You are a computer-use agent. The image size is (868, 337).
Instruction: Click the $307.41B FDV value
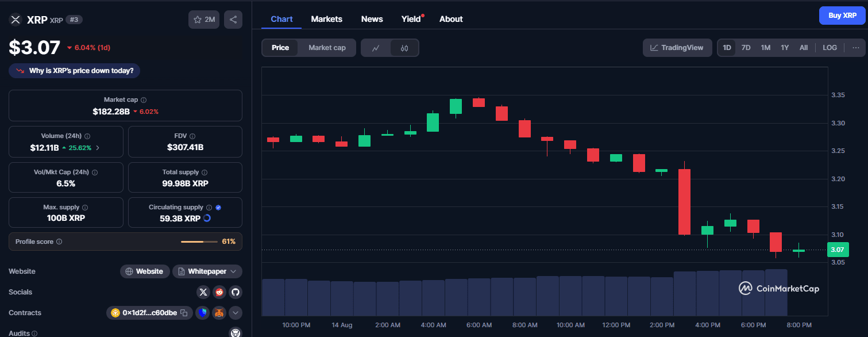point(185,147)
